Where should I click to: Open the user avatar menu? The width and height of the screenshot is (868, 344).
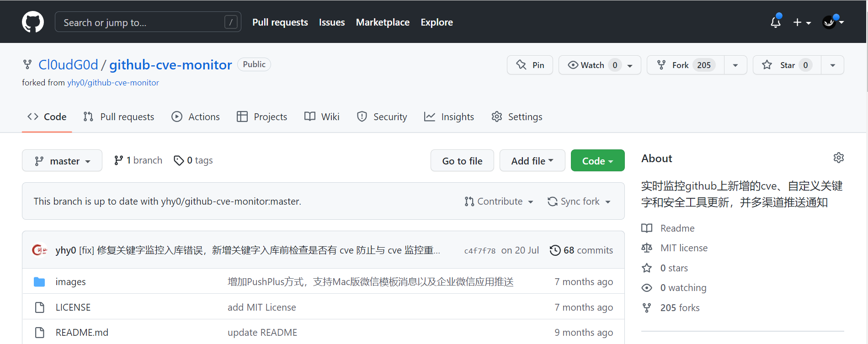coord(833,22)
